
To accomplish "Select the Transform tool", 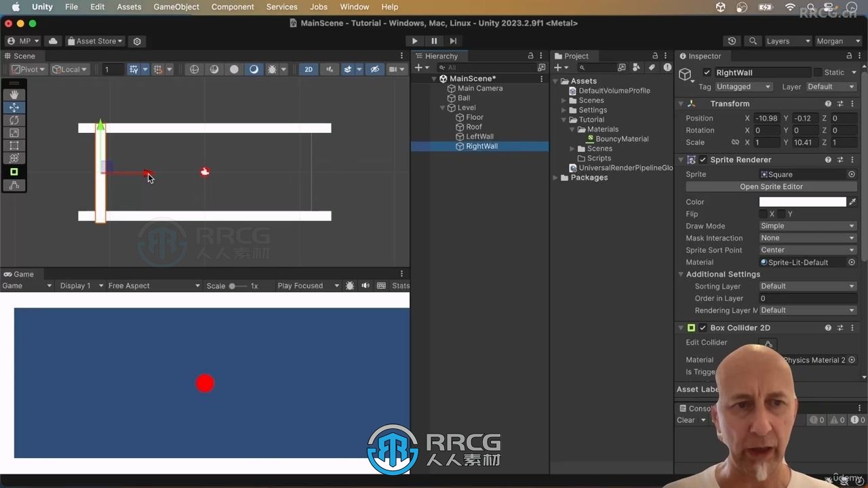I will (14, 159).
